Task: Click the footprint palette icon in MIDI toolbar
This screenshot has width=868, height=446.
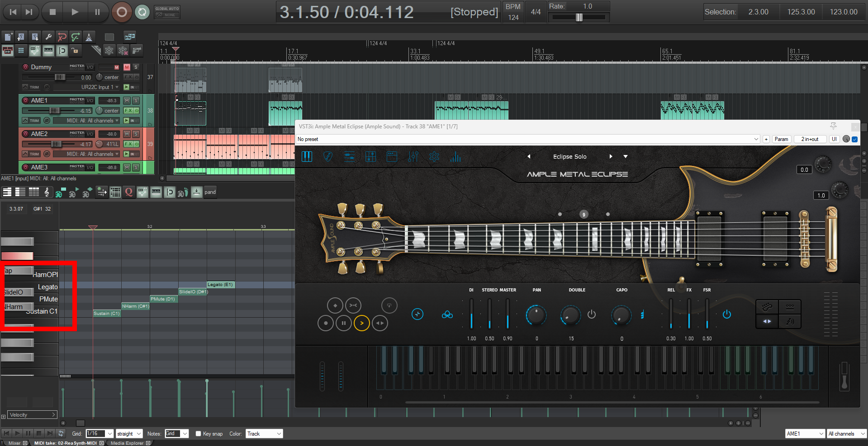Action: pyautogui.click(x=183, y=192)
